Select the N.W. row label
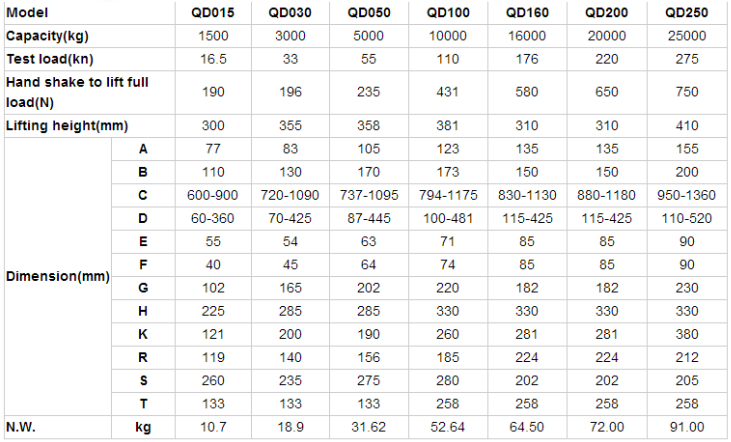The height and width of the screenshot is (442, 731). [x=21, y=427]
